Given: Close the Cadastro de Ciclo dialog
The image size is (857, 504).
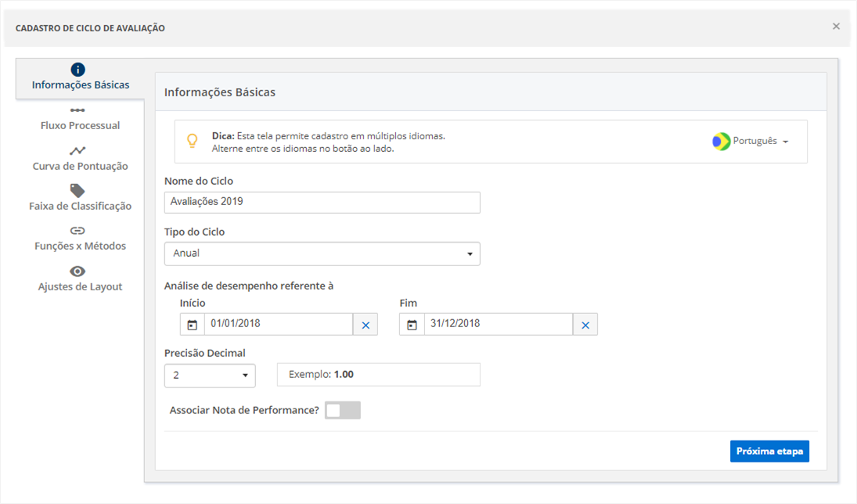Looking at the screenshot, I should pyautogui.click(x=836, y=27).
